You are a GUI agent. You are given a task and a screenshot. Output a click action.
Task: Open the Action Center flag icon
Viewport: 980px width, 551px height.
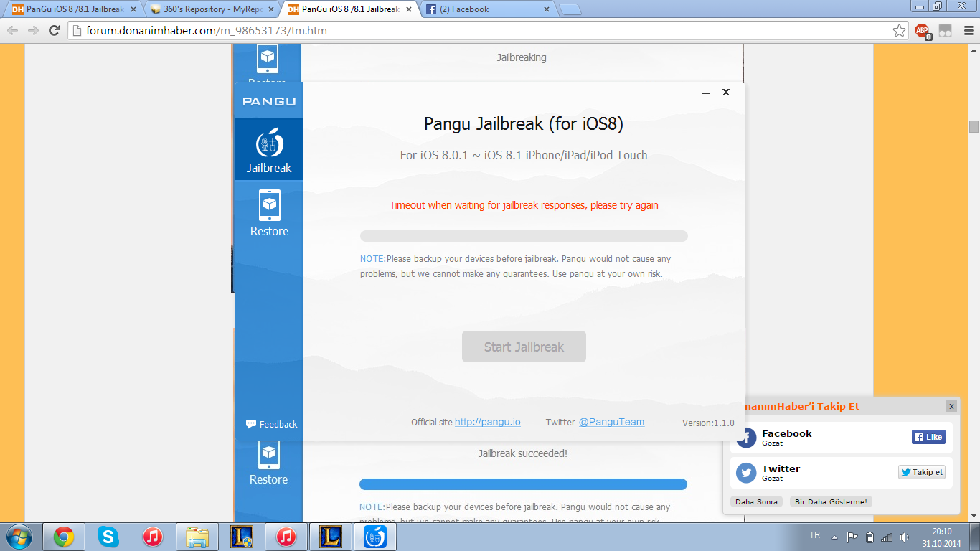852,537
